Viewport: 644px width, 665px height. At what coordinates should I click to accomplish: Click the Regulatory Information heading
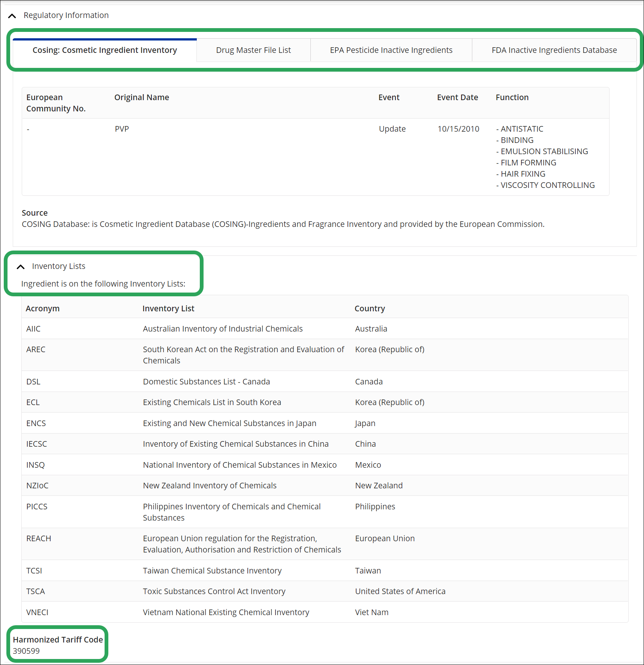click(66, 15)
